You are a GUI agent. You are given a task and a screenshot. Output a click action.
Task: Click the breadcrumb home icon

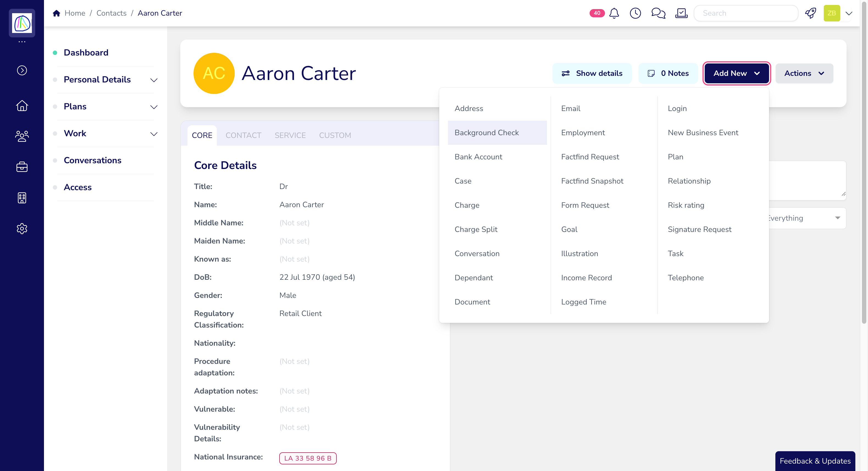tap(57, 13)
